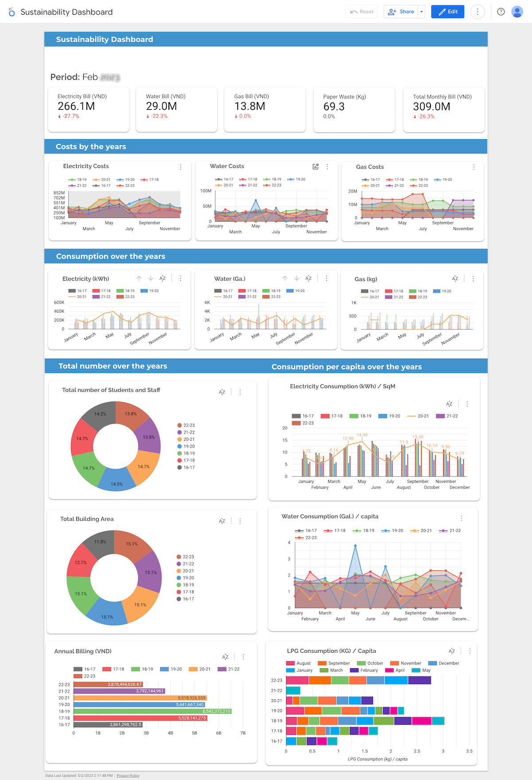Drill up on Water (Ga.) chart
532x780 pixels.
285,278
